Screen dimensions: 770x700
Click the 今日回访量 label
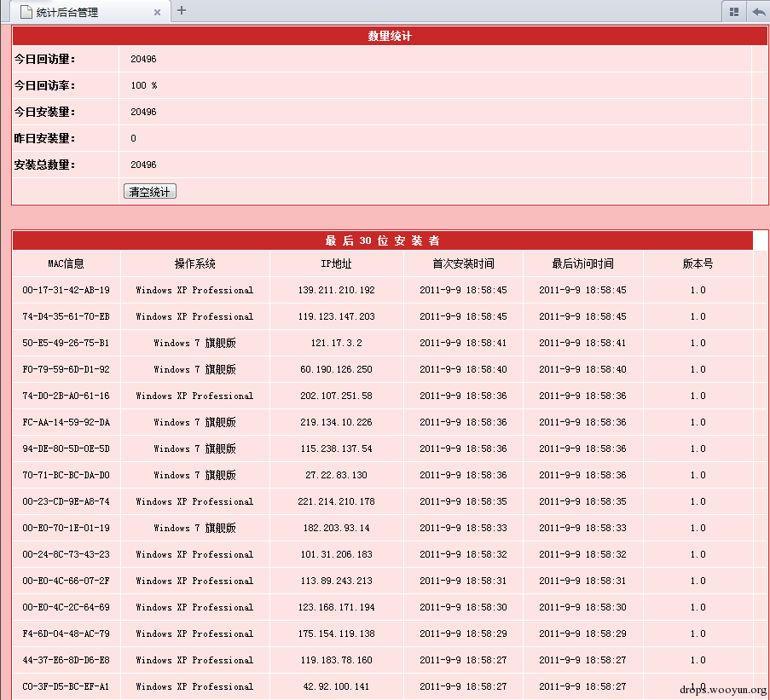(x=44, y=59)
